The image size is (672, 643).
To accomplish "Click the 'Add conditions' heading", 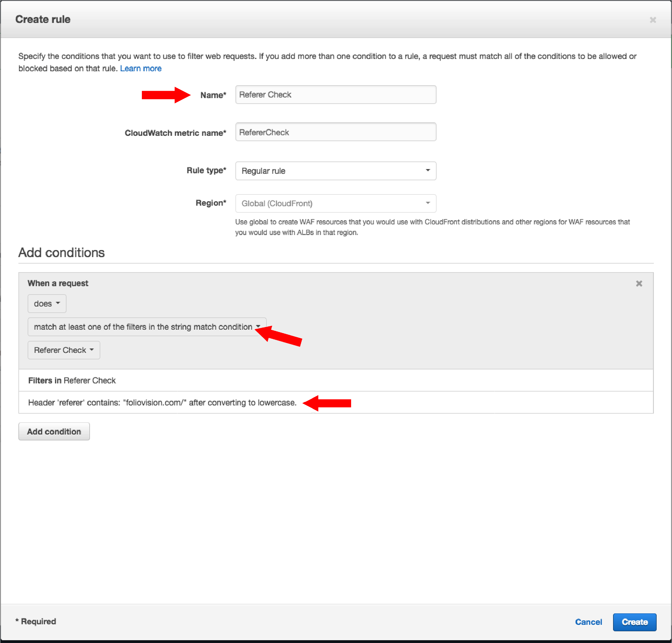I will [62, 253].
